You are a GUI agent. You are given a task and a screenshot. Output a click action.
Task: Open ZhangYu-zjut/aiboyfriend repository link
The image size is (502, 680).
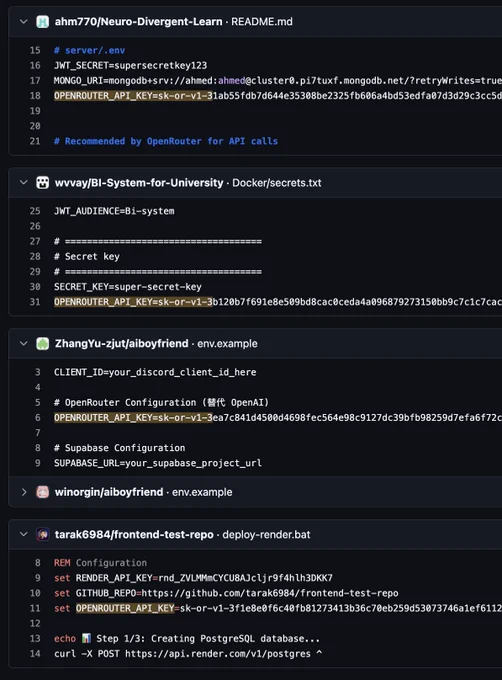121,343
